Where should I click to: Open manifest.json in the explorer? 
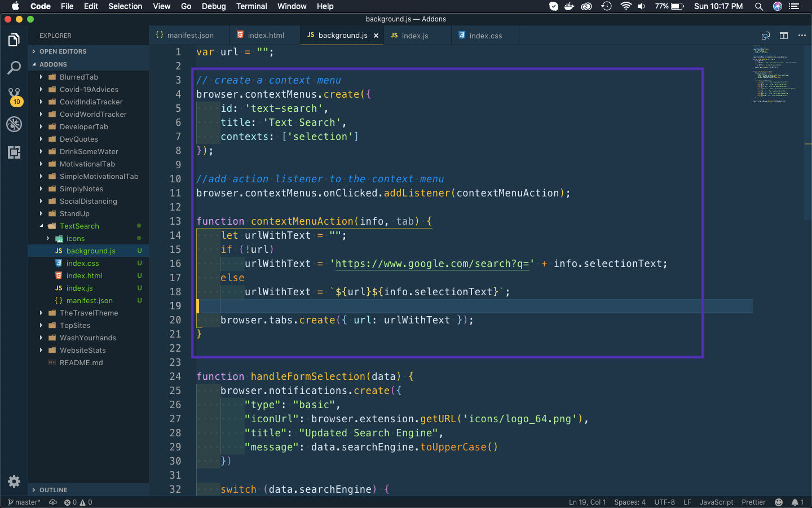point(89,300)
